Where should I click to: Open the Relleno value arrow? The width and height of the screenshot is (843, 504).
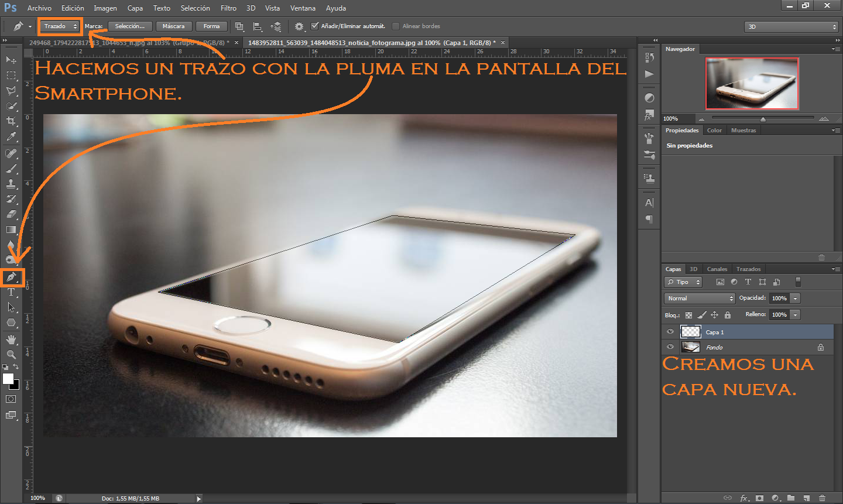pyautogui.click(x=795, y=315)
